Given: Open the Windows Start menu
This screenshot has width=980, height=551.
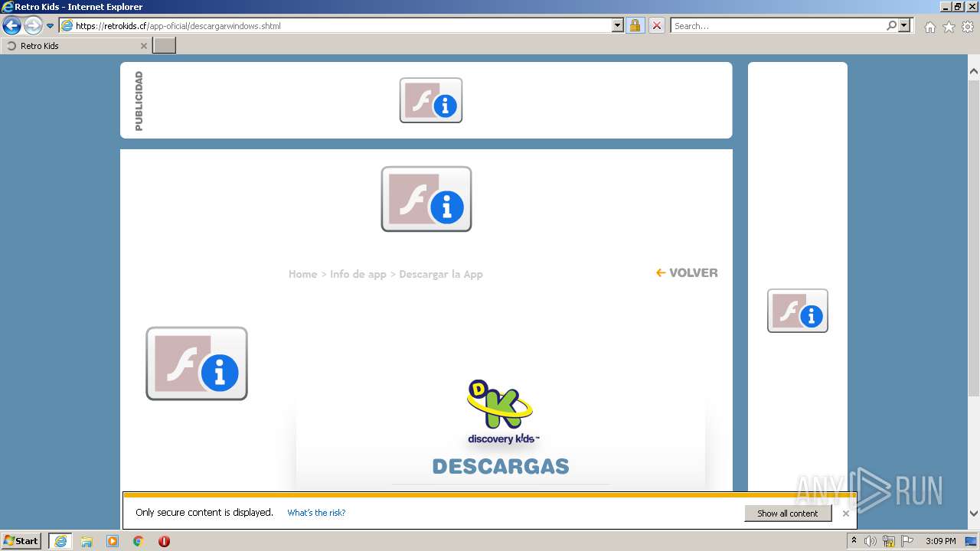Looking at the screenshot, I should coord(21,540).
